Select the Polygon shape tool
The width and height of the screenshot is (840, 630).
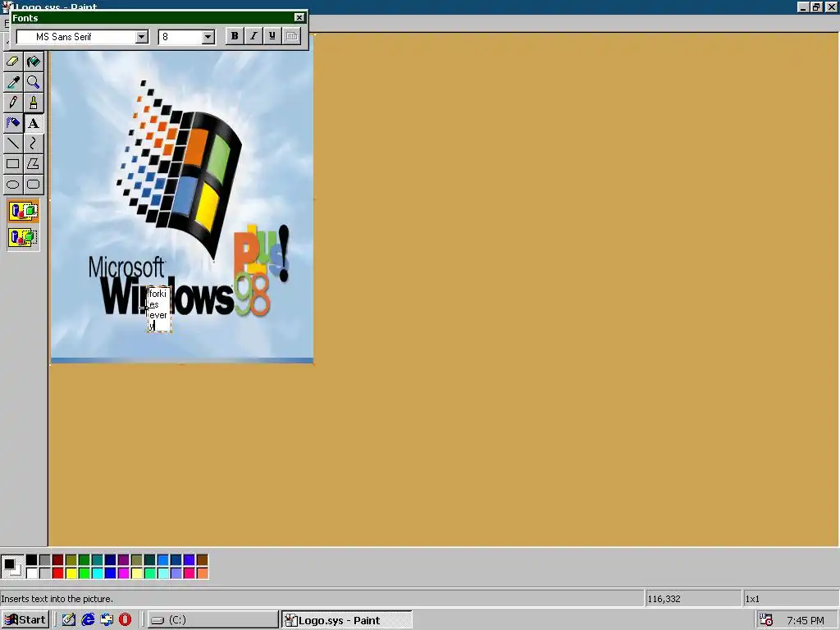tap(33, 164)
